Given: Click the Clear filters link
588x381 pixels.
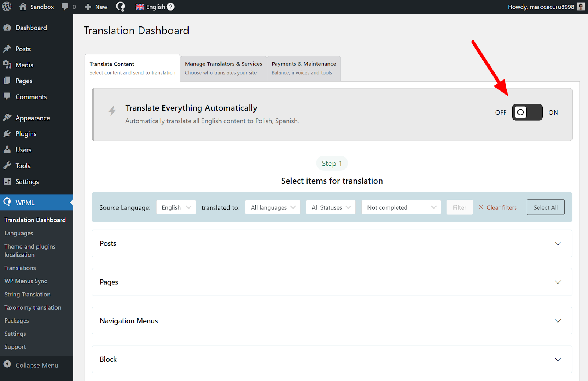Looking at the screenshot, I should pyautogui.click(x=502, y=207).
